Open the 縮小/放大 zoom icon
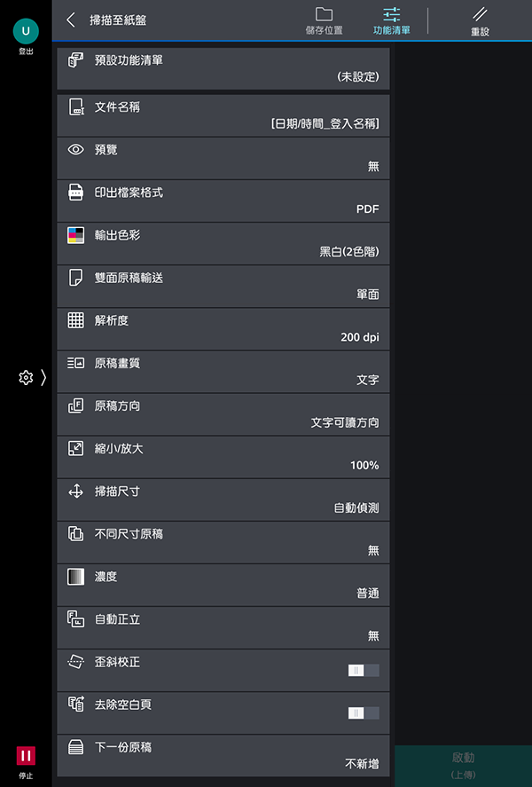The image size is (532, 787). point(75,448)
